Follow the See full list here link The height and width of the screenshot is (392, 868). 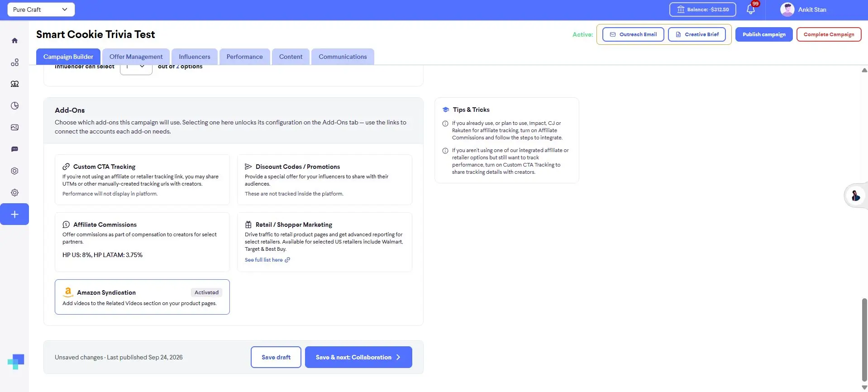coord(267,260)
